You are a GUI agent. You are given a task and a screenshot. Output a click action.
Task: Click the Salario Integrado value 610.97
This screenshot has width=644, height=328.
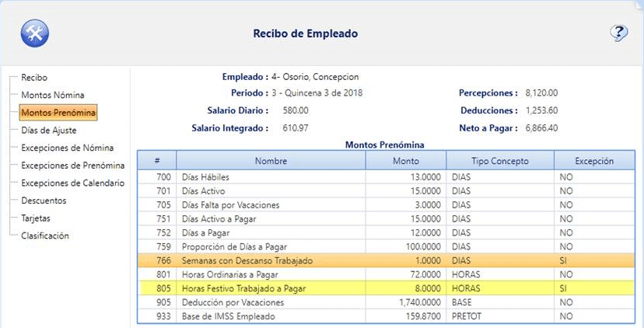(296, 128)
